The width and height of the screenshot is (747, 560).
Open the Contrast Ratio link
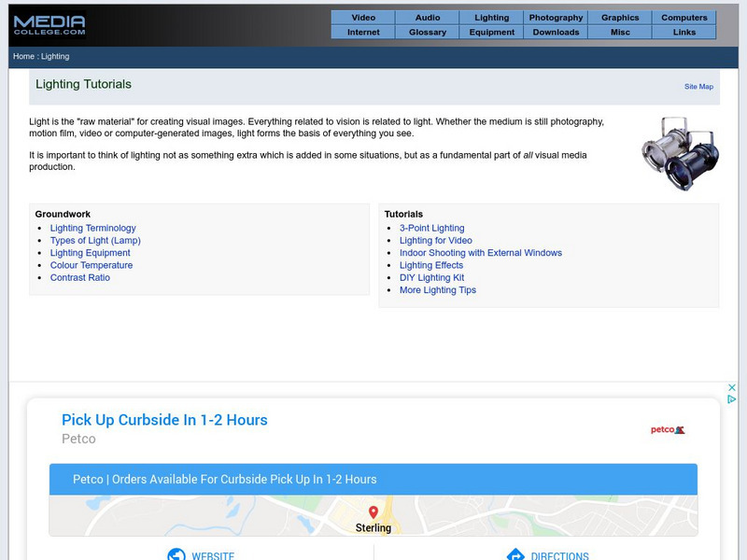coord(80,277)
